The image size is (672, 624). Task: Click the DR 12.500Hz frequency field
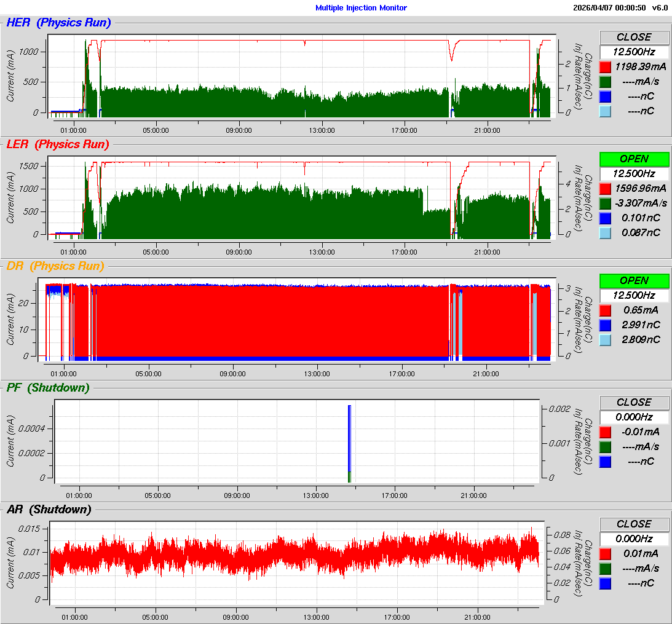(x=634, y=295)
